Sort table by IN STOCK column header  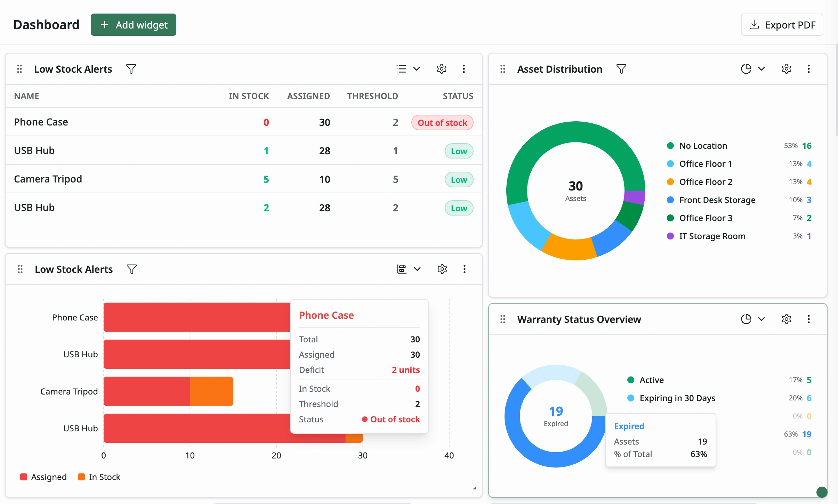249,96
